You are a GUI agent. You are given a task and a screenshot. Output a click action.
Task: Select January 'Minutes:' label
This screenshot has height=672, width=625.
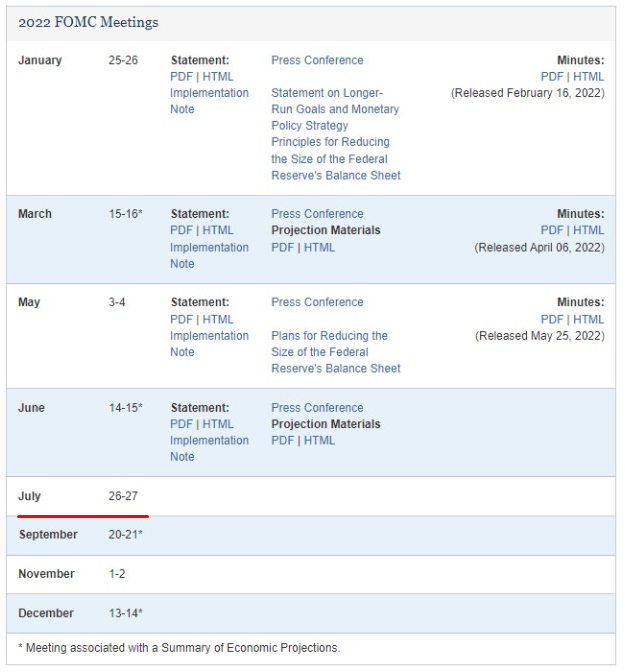[580, 60]
